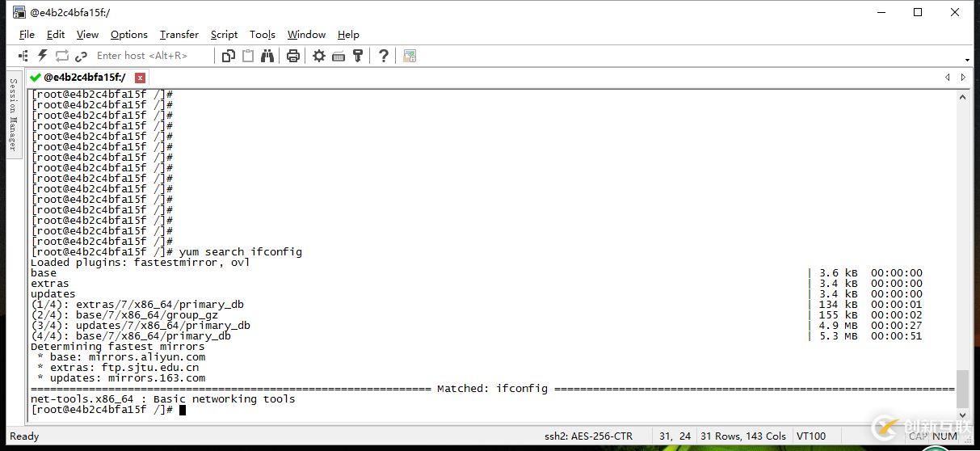
Task: Expand the Session Manager side panel
Action: click(13, 113)
